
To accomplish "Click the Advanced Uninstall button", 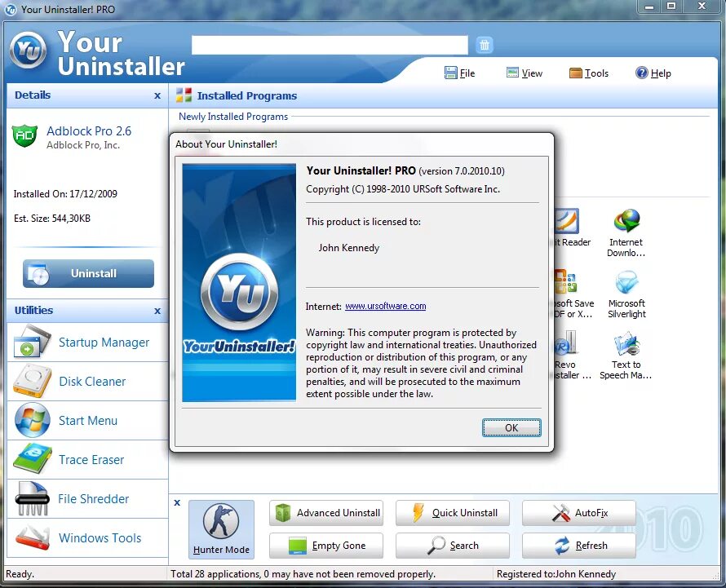I will tap(326, 513).
